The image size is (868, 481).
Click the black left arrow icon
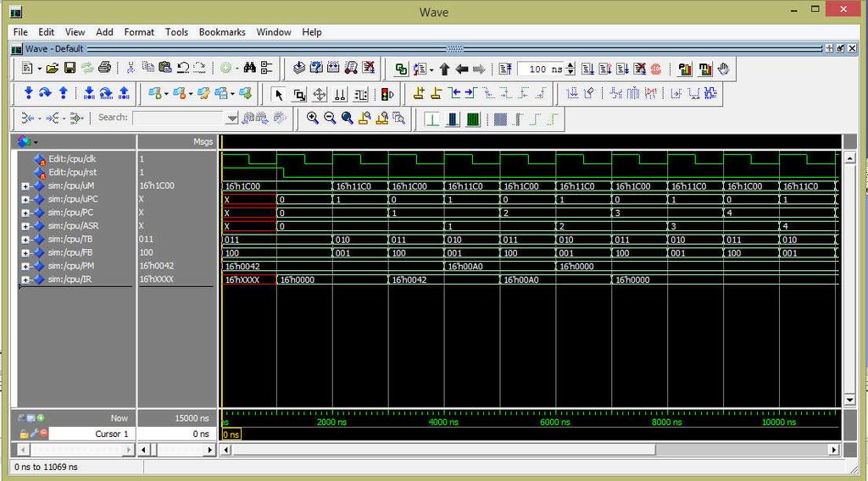461,69
